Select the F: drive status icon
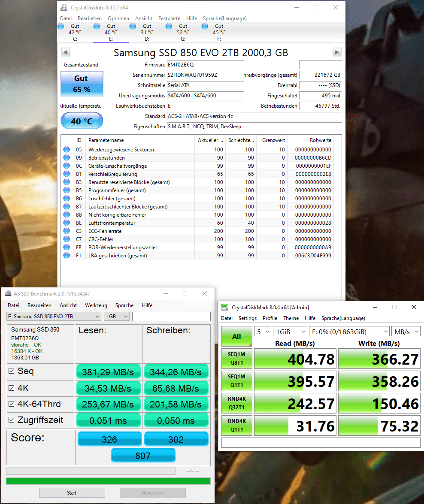424x504 pixels. [x=205, y=26]
